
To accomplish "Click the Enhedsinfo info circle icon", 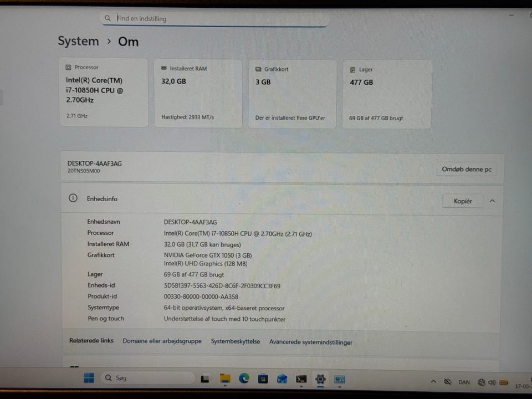I will tap(73, 198).
